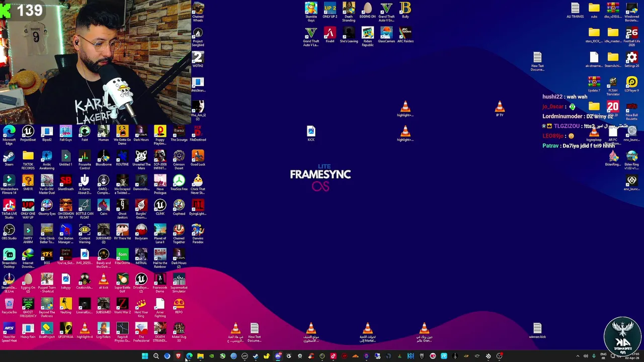Viewport: 644px width, 362px height.
Task: Select the Recycle Bin icon
Action: click(x=9, y=306)
